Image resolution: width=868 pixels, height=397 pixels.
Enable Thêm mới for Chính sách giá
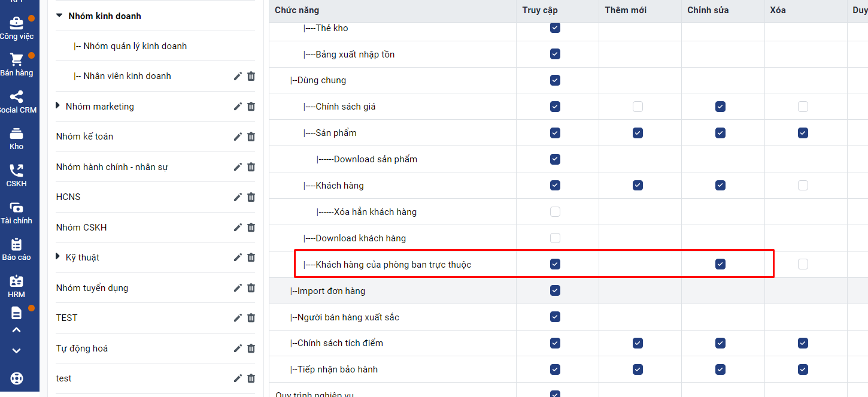click(638, 107)
